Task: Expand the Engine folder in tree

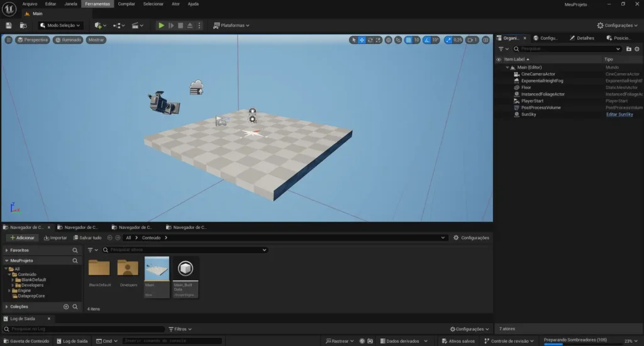Action: click(x=9, y=291)
